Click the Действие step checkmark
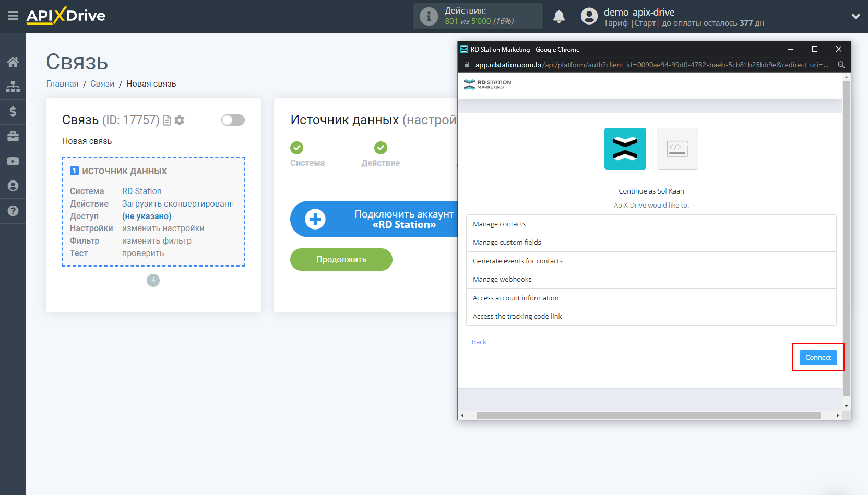This screenshot has height=495, width=868. [381, 148]
